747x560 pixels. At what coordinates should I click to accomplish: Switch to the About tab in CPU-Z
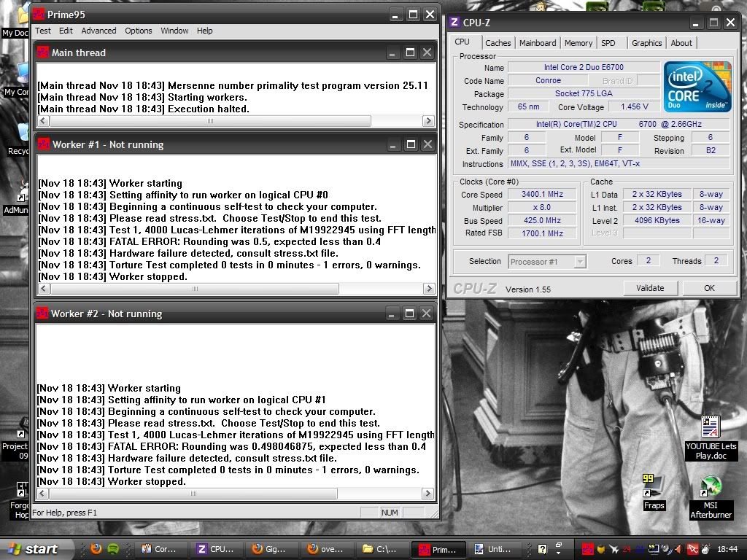click(681, 43)
